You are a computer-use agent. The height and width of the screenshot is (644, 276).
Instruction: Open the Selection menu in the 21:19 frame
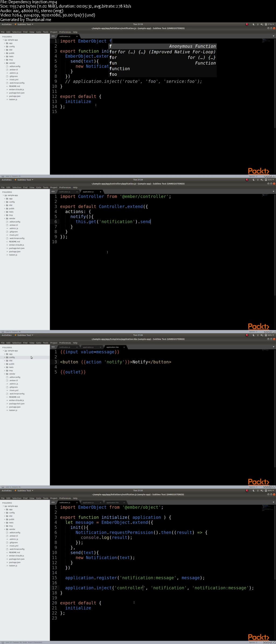pyautogui.click(x=17, y=32)
